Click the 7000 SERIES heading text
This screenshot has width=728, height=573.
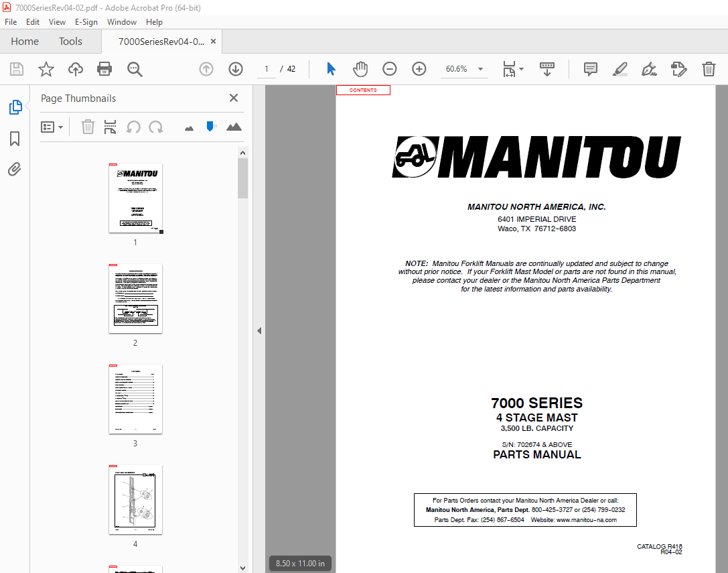coord(536,403)
